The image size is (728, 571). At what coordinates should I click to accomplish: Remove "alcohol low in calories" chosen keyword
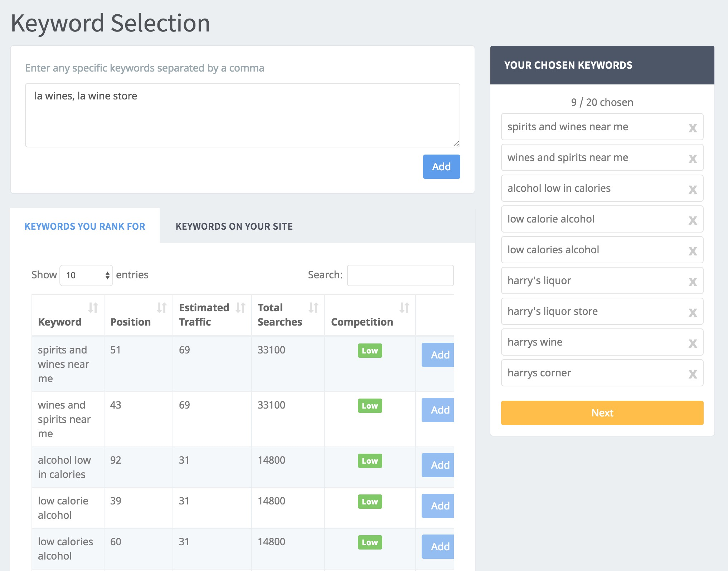pos(693,189)
